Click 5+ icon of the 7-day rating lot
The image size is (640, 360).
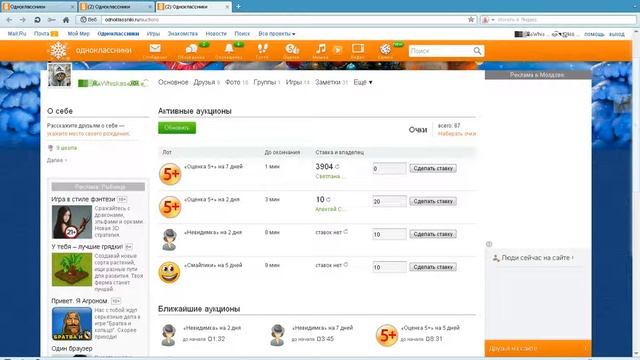pos(170,174)
